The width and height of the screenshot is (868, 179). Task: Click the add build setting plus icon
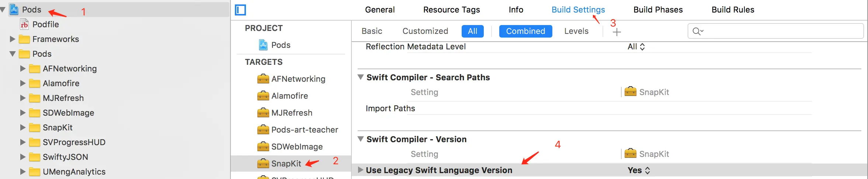[617, 32]
